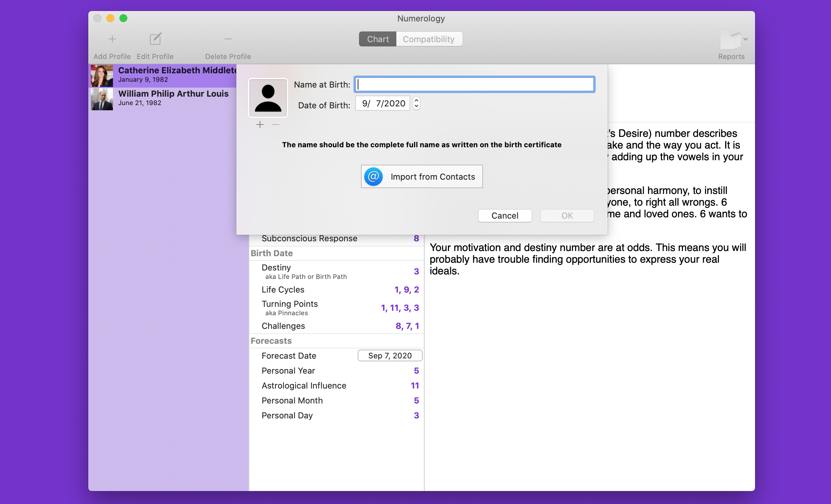Image resolution: width=831 pixels, height=504 pixels.
Task: Switch to the Compatibility tab
Action: coord(429,39)
